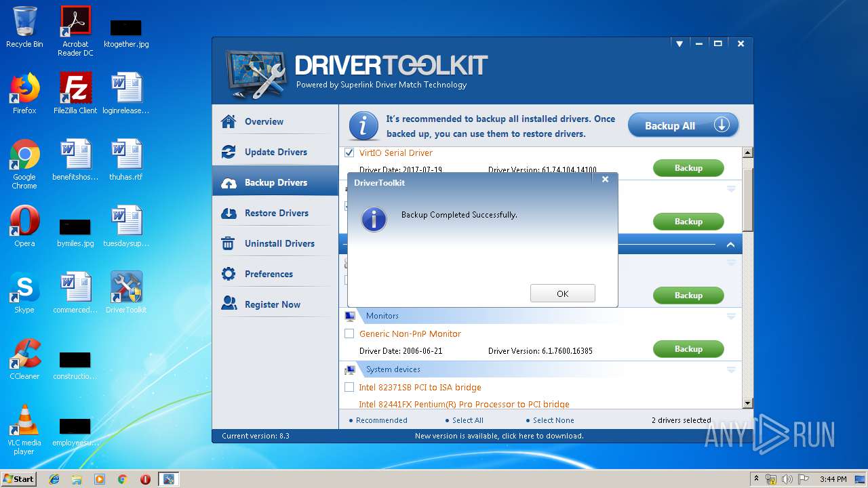Open the Register Now section
The width and height of the screenshot is (868, 488).
(x=275, y=304)
